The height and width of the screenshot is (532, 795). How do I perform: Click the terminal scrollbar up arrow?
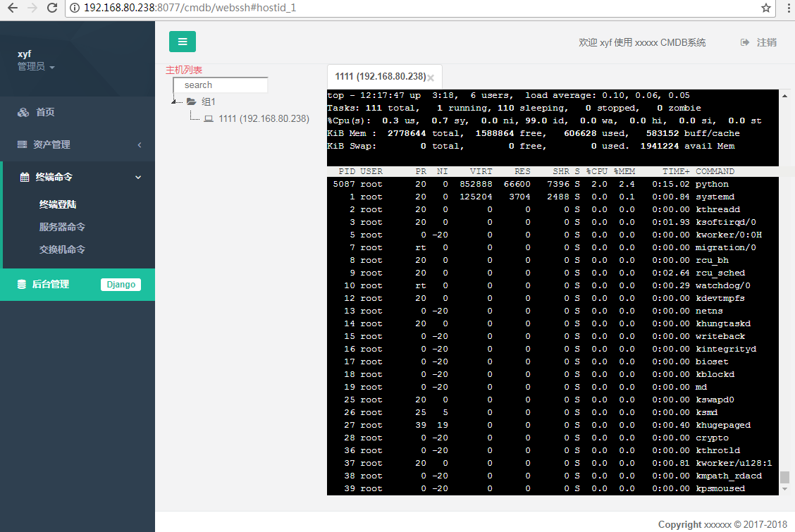pyautogui.click(x=785, y=96)
